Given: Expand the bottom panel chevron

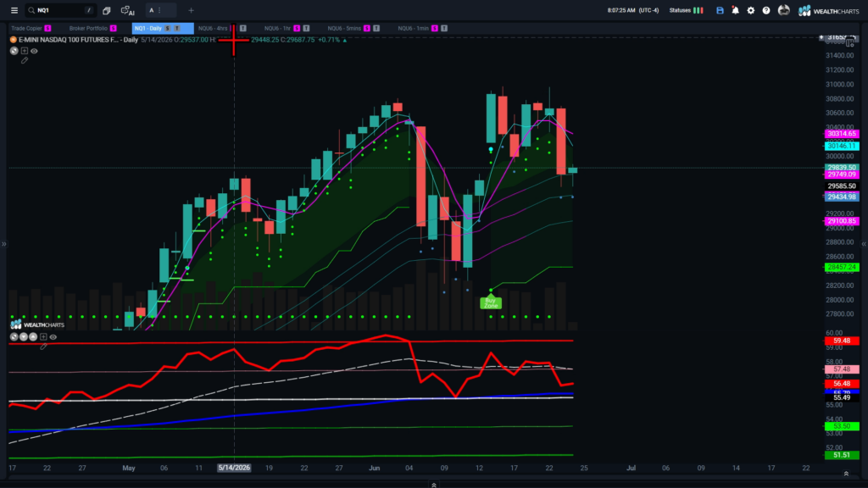Looking at the screenshot, I should pos(434,485).
